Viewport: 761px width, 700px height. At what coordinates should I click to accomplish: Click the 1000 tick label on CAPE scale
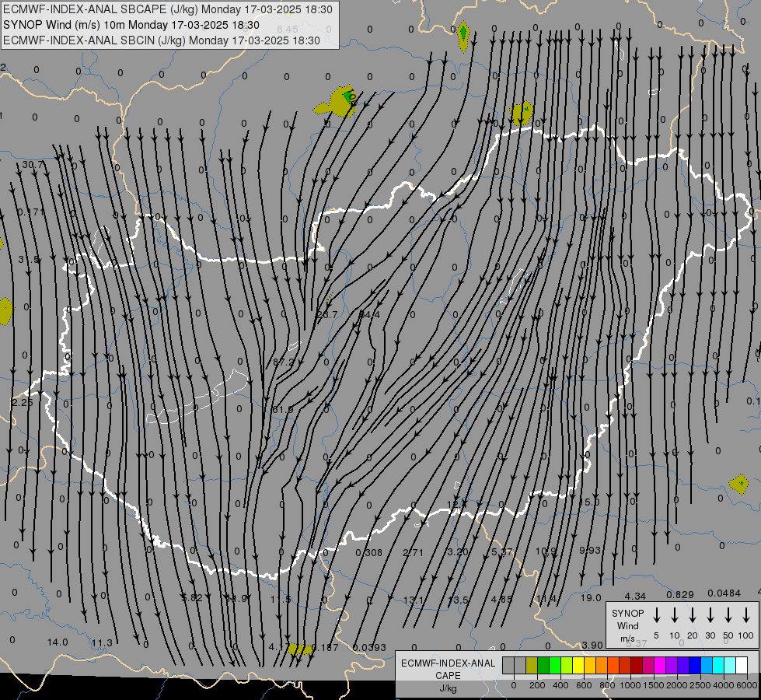tap(630, 685)
